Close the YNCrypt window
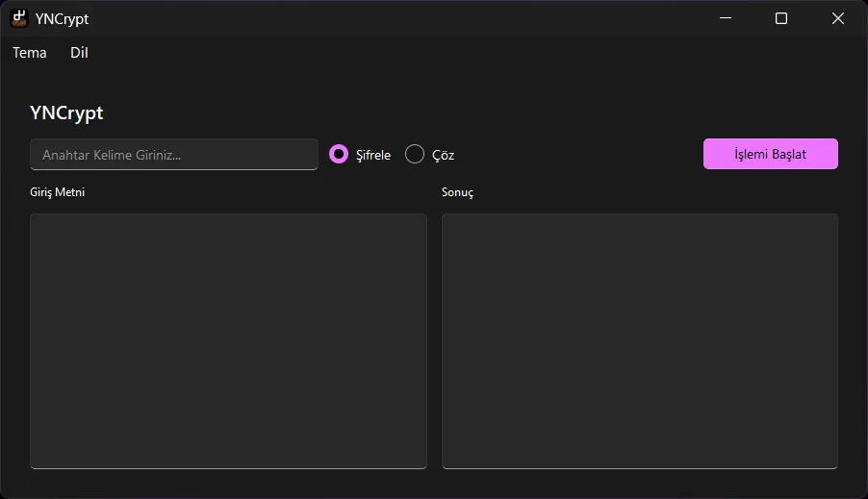The width and height of the screenshot is (868, 499). pos(837,18)
